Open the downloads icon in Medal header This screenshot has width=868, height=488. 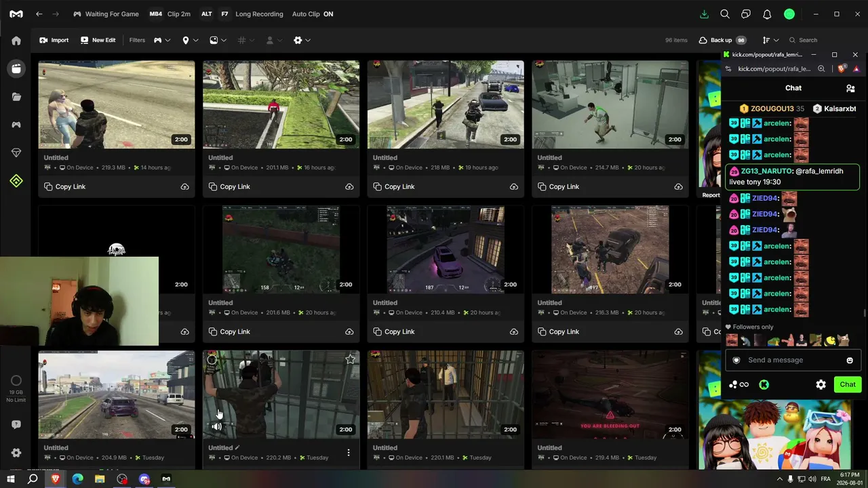[x=704, y=14]
